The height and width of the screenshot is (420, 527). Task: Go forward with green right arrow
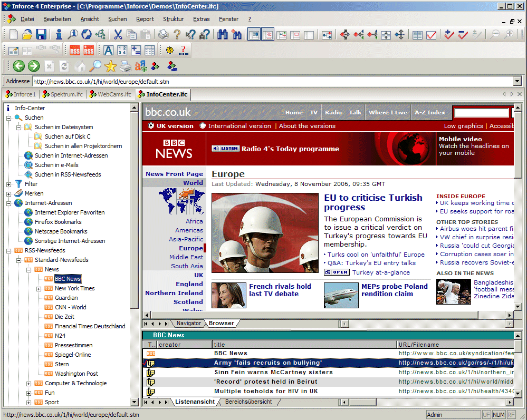click(34, 66)
